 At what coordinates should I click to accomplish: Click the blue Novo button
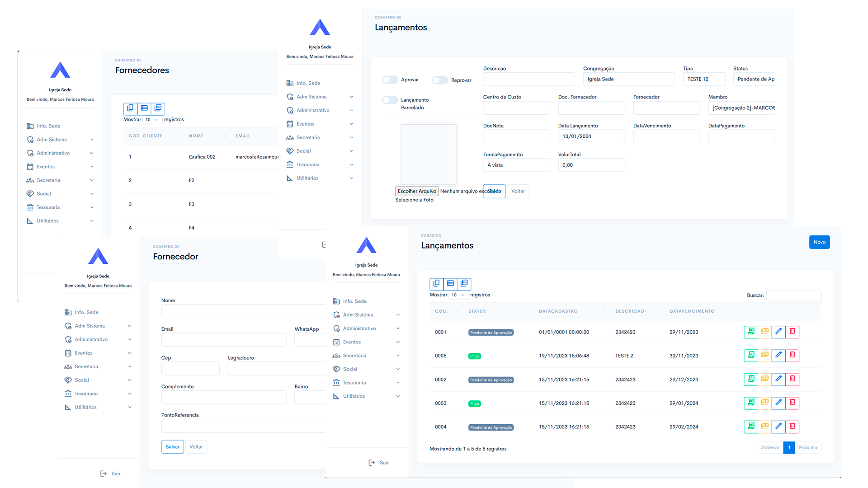[819, 242]
